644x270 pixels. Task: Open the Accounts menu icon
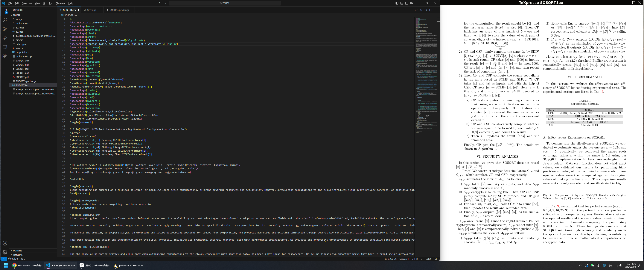[5, 243]
